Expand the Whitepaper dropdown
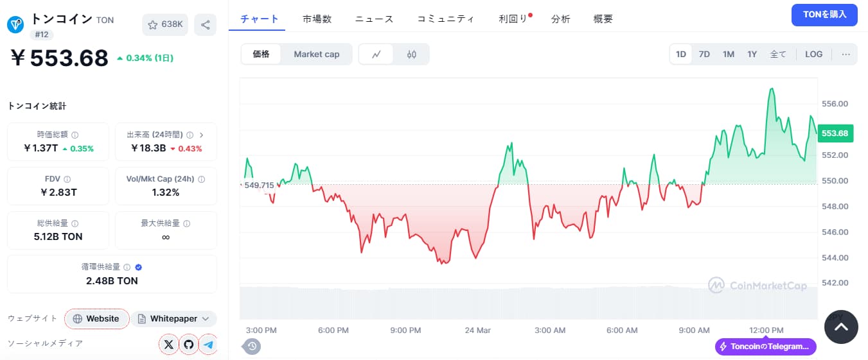This screenshot has width=868, height=360. [x=174, y=319]
